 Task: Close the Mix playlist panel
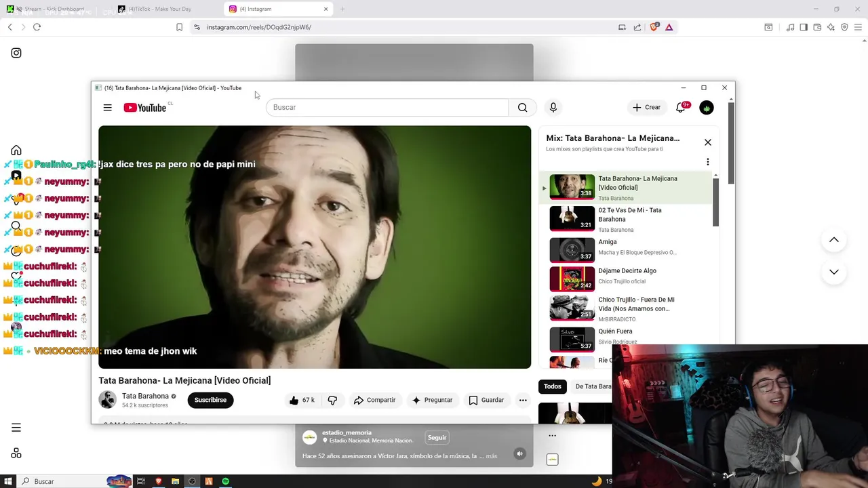[708, 142]
